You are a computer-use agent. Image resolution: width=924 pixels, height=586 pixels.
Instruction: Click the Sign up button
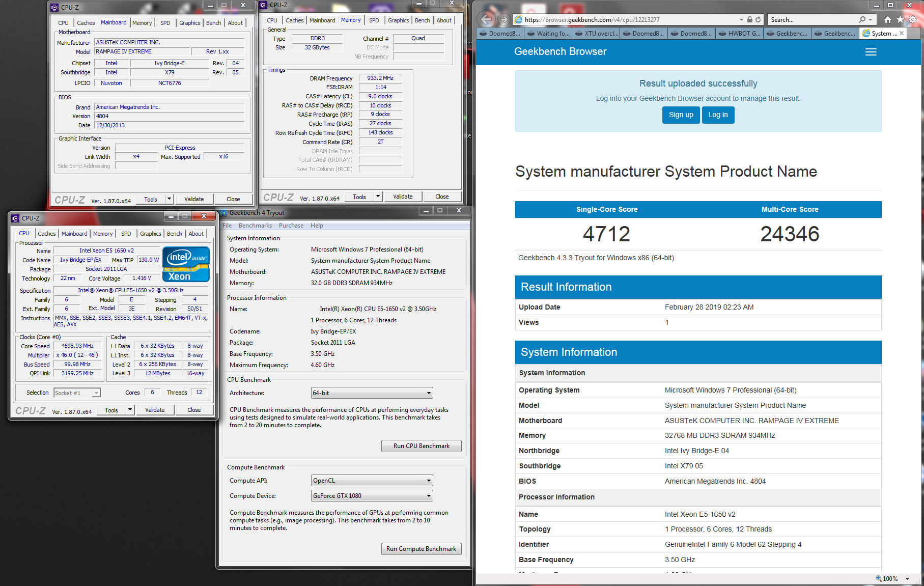(681, 115)
